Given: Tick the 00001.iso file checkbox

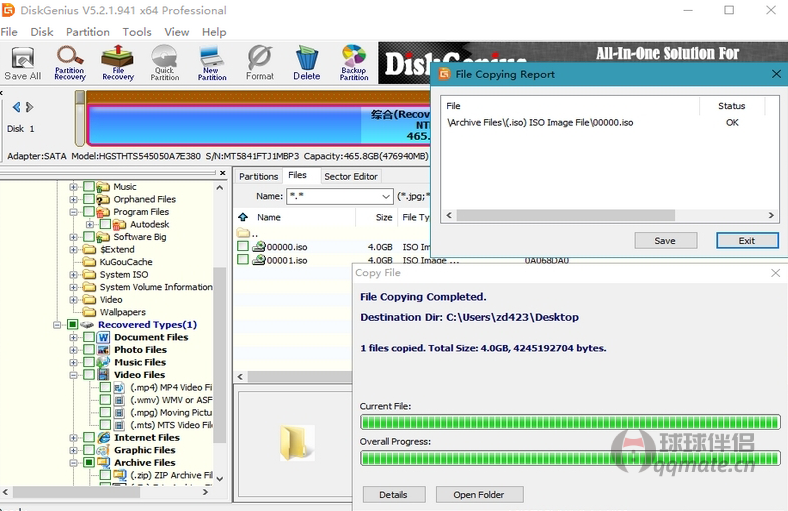Looking at the screenshot, I should coord(243,260).
